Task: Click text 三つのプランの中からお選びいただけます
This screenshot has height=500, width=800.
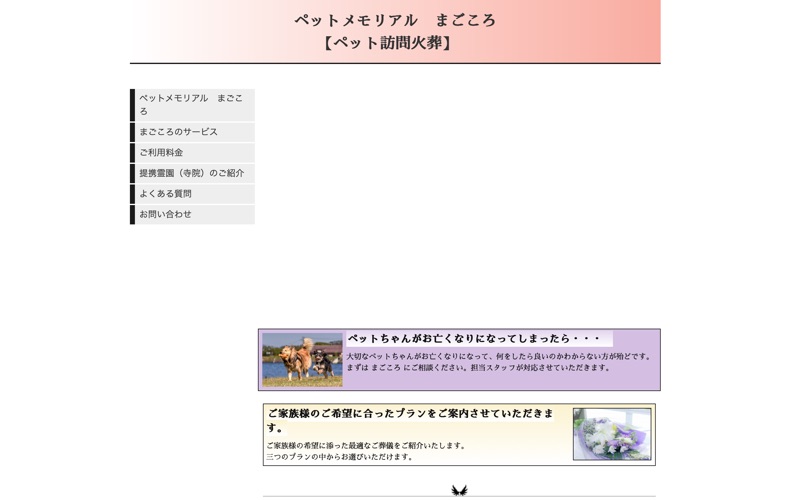Action: (339, 457)
